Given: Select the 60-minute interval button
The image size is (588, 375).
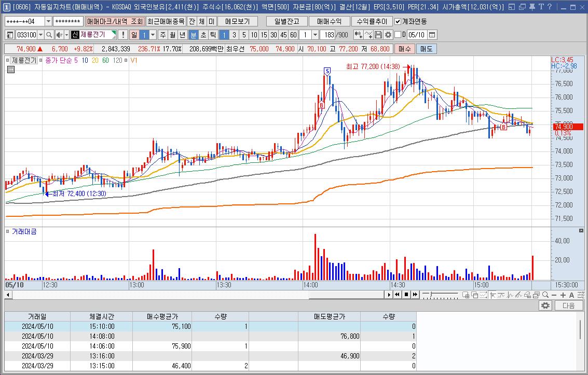Looking at the screenshot, I should [293, 35].
